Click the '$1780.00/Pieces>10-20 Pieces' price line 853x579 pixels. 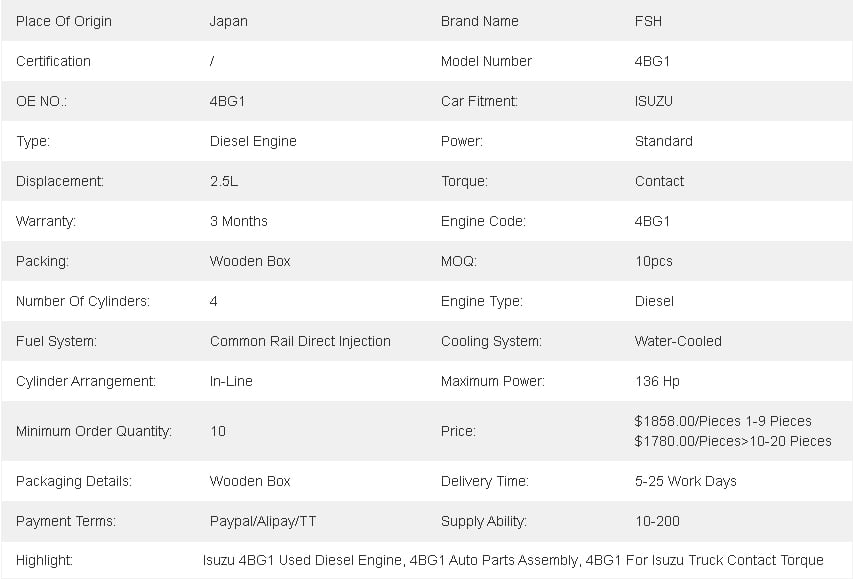coord(733,441)
